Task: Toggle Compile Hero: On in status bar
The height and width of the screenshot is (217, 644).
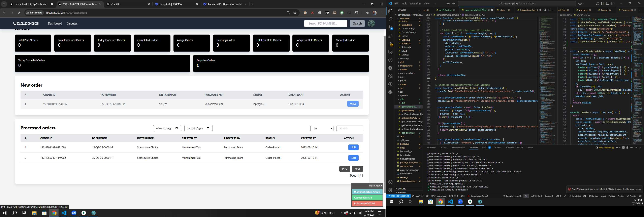Action: click(513, 196)
